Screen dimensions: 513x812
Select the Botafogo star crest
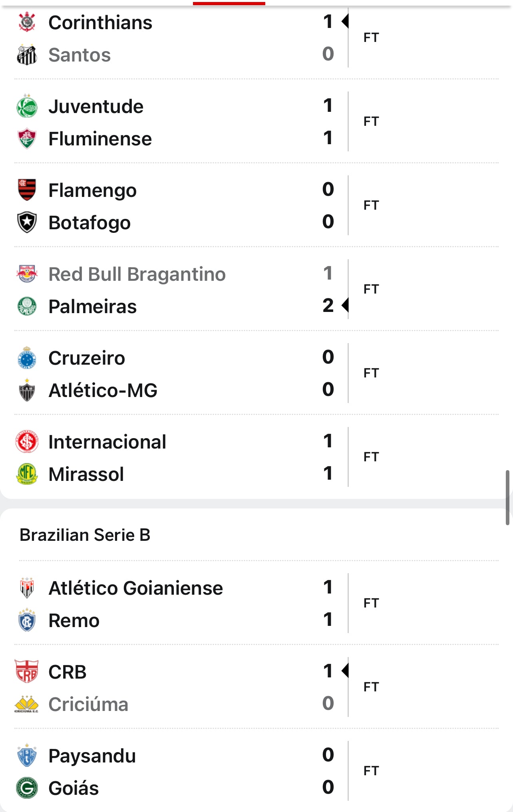[27, 222]
